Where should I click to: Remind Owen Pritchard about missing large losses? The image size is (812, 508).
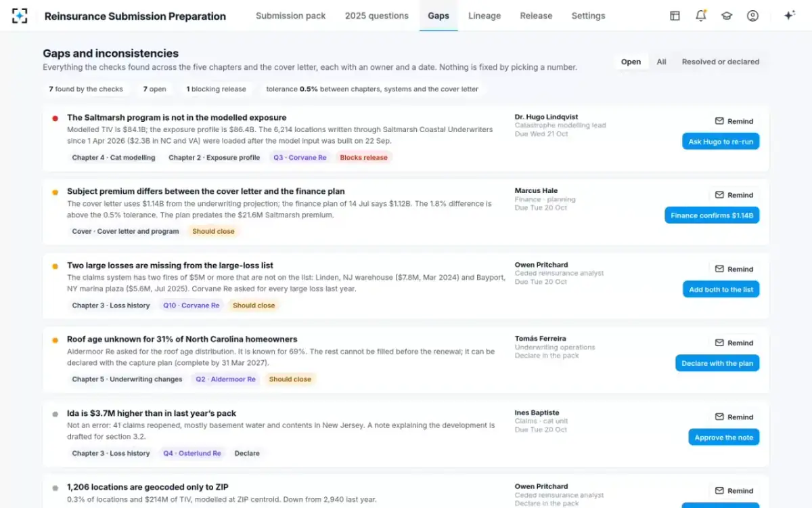(x=734, y=269)
